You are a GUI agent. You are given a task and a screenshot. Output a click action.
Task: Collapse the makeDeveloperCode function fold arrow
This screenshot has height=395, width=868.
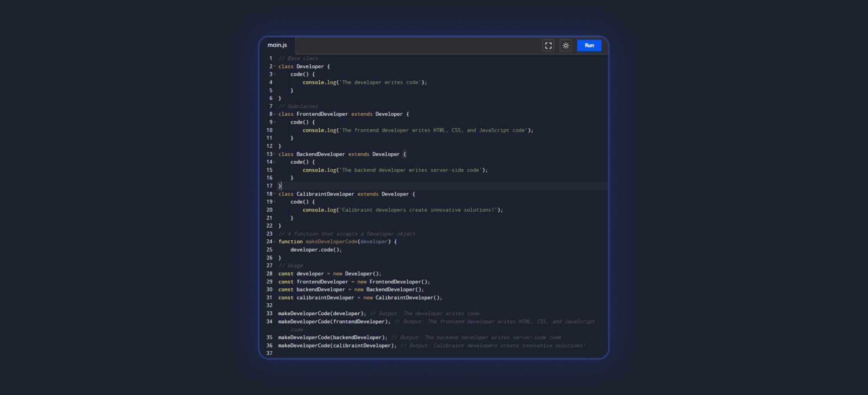(275, 241)
